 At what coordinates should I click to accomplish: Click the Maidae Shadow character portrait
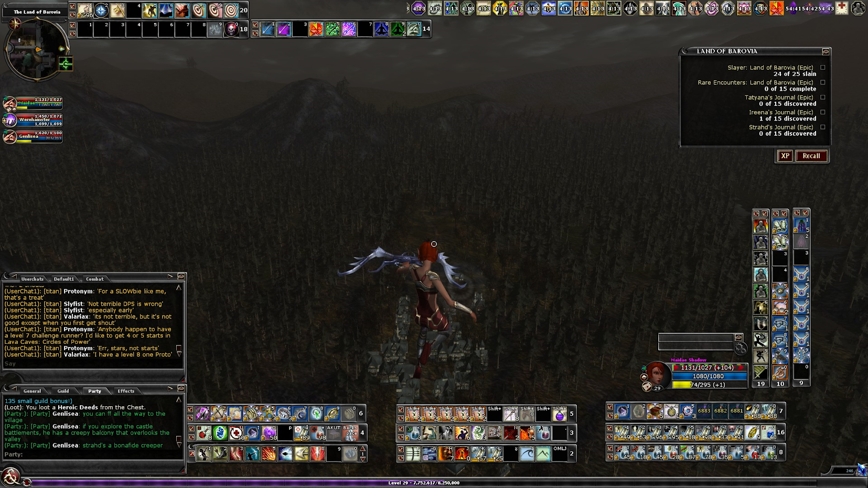tap(658, 373)
